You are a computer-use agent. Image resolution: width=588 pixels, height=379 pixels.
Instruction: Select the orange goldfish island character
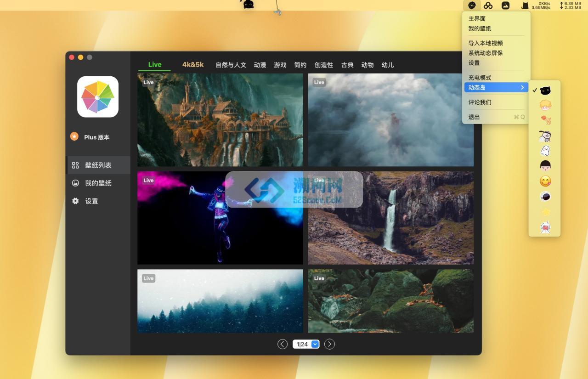point(545,120)
